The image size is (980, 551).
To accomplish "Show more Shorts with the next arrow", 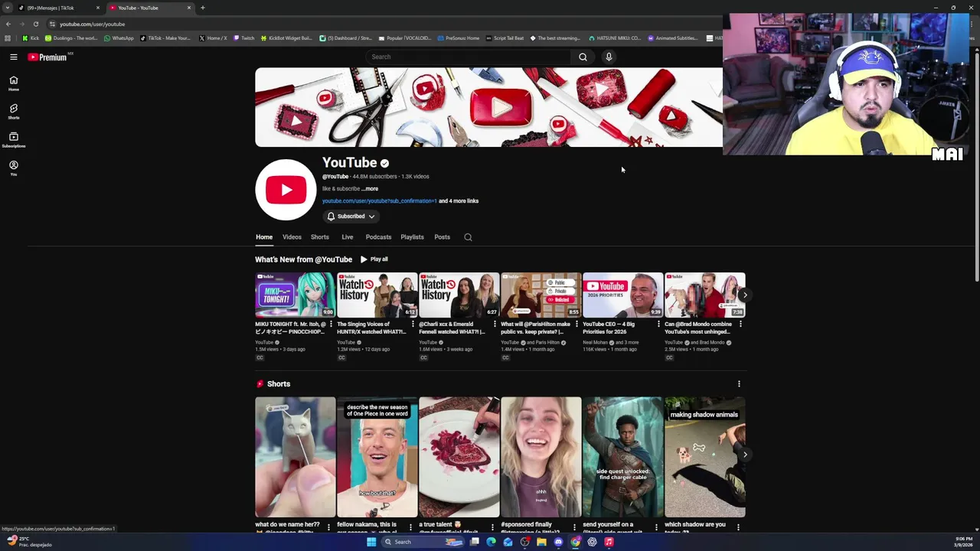I will click(x=745, y=455).
